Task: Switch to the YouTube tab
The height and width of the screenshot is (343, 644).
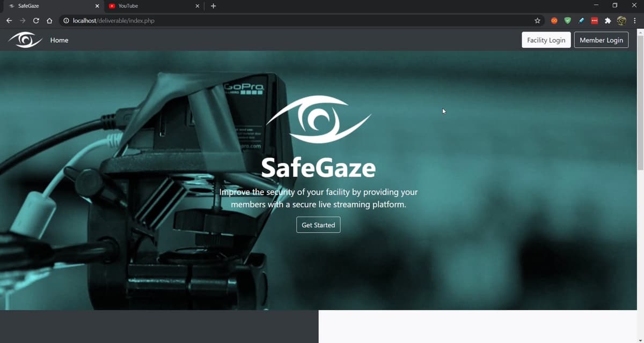Action: [x=145, y=6]
